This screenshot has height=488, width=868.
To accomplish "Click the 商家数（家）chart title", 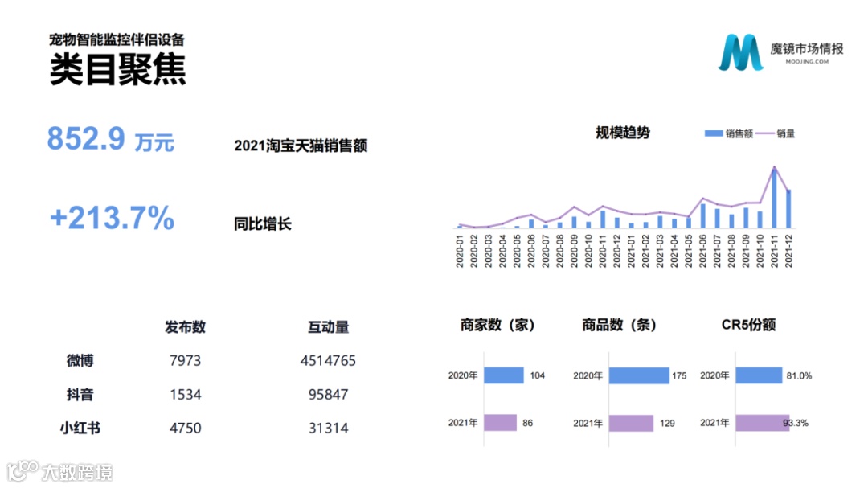I will pos(497,325).
